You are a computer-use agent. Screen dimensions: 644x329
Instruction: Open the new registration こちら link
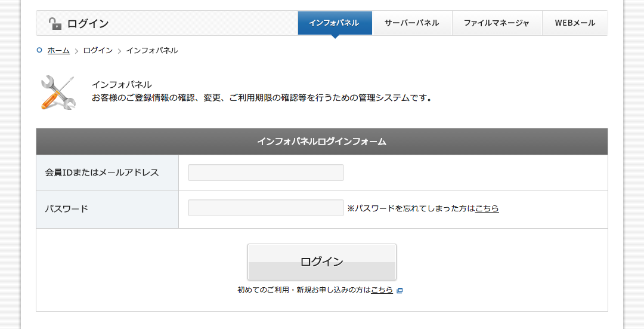pyautogui.click(x=382, y=290)
